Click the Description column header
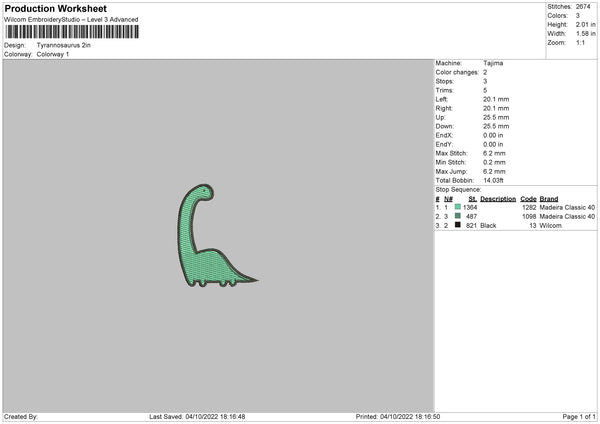This screenshot has width=600, height=424. [x=498, y=198]
